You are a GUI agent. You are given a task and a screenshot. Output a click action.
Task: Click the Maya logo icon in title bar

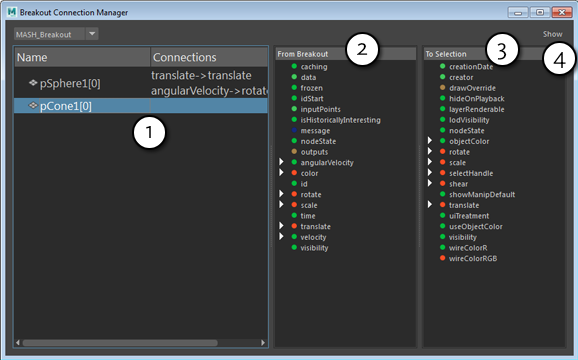pos(12,12)
